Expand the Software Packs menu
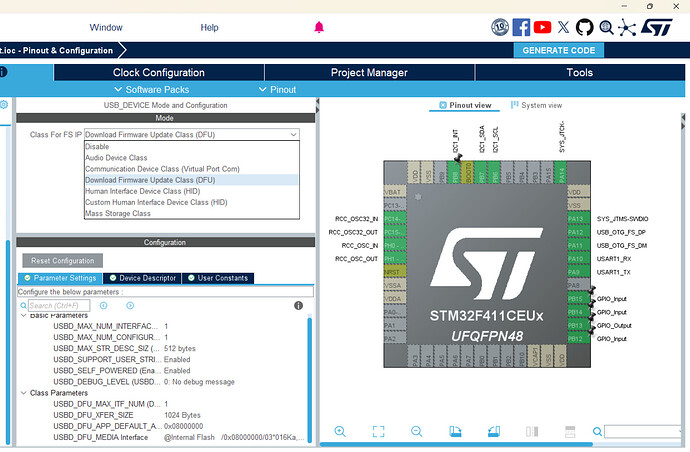Image resolution: width=690 pixels, height=452 pixels. (x=156, y=89)
